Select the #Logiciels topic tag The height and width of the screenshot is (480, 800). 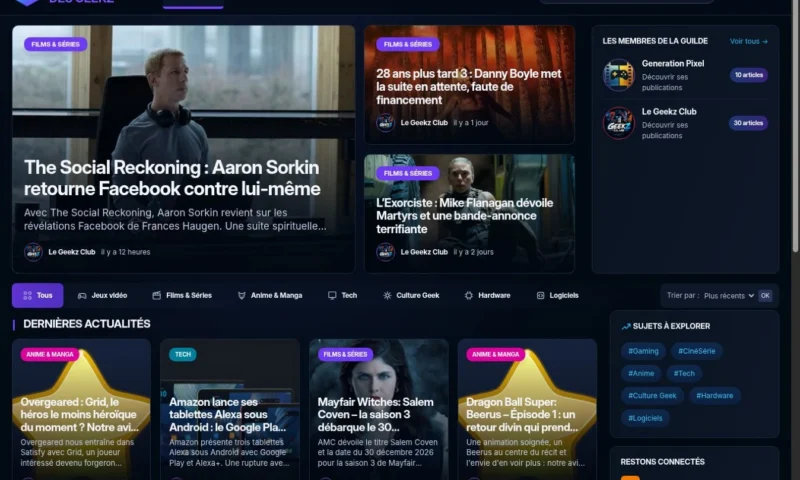tap(645, 418)
